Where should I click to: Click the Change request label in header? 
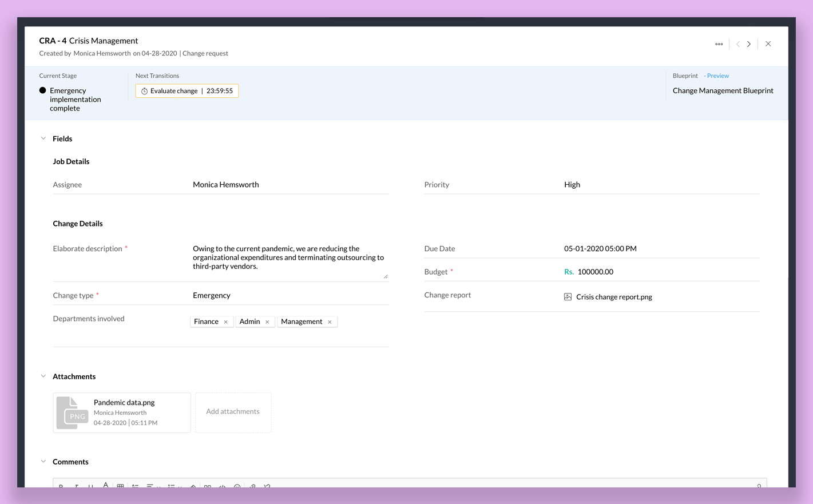205,53
